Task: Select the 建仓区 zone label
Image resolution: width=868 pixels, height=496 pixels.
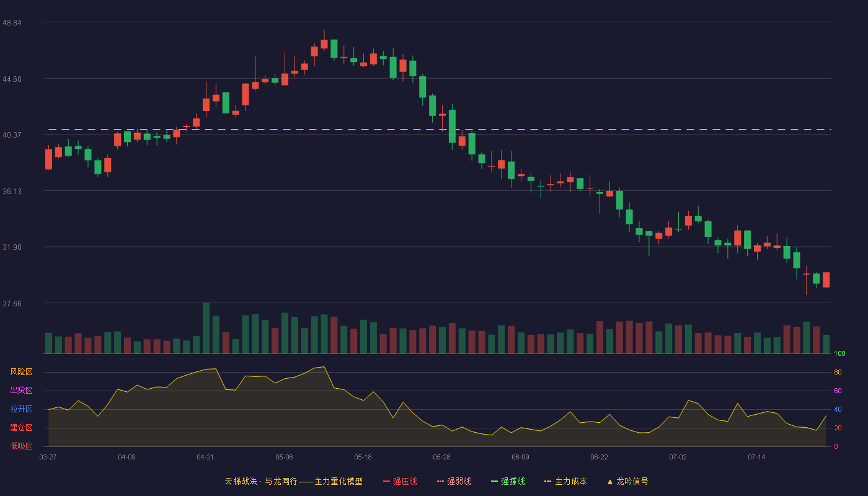Action: pyautogui.click(x=21, y=428)
